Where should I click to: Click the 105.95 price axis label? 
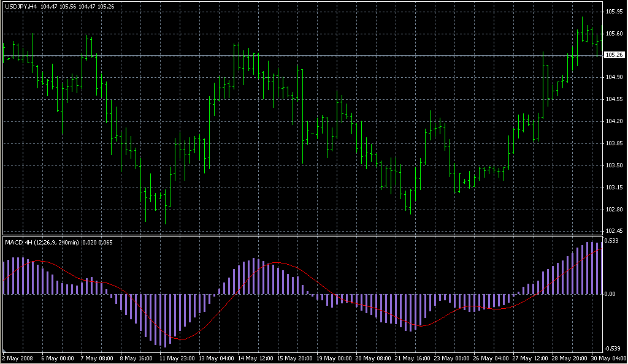[x=614, y=11]
